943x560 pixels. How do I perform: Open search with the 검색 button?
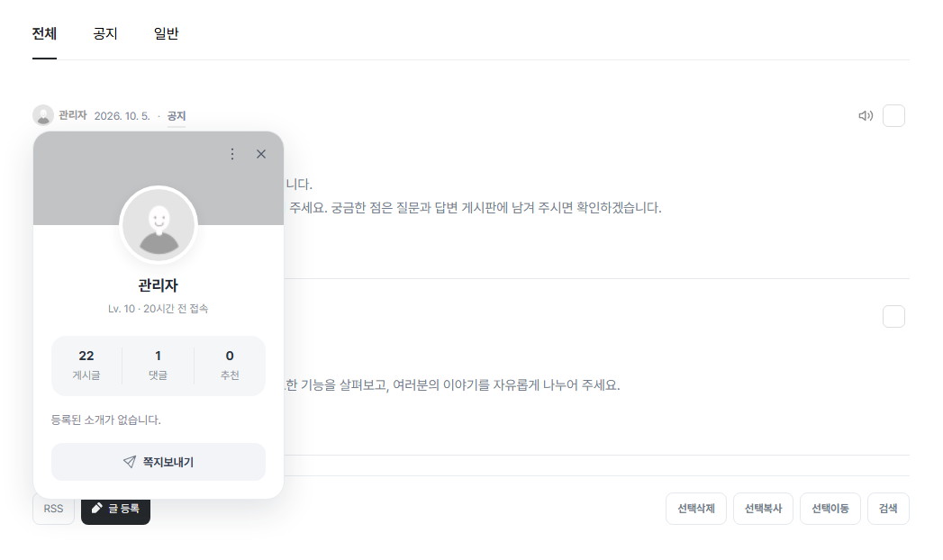click(888, 509)
